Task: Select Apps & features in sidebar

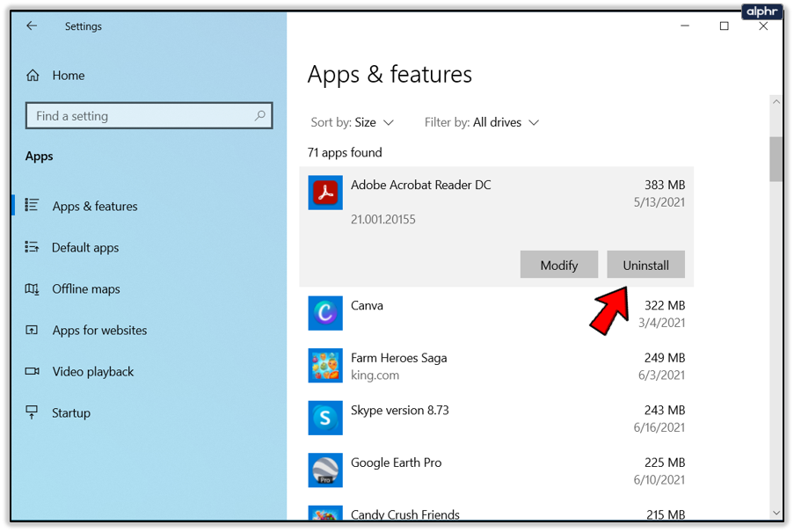Action: (95, 207)
